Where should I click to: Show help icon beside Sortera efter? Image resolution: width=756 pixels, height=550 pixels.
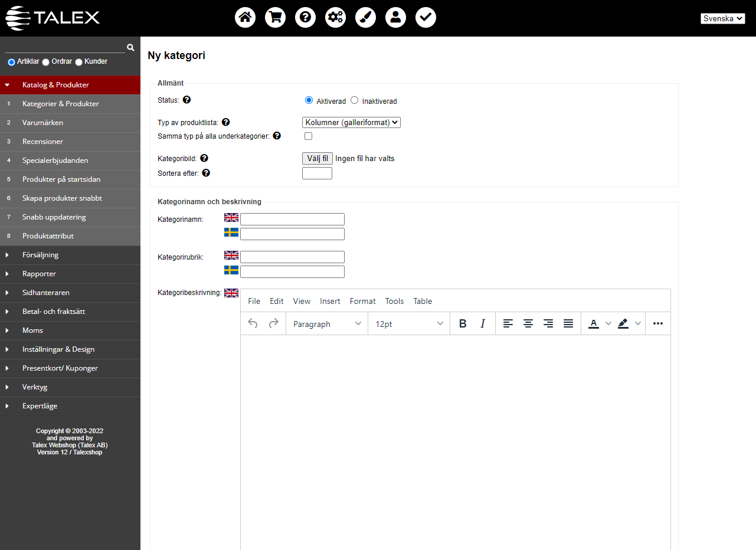coord(206,173)
